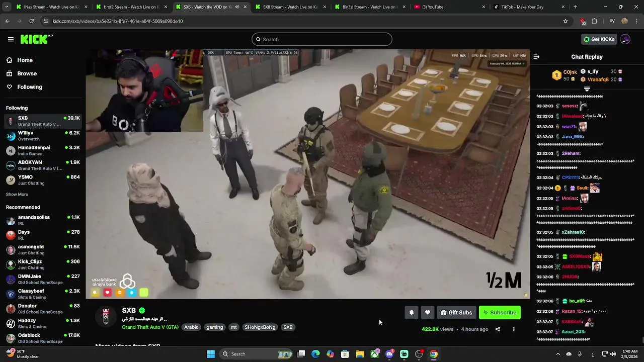This screenshot has width=644, height=362.
Task: Open the user profile avatar menu
Action: (x=625, y=39)
